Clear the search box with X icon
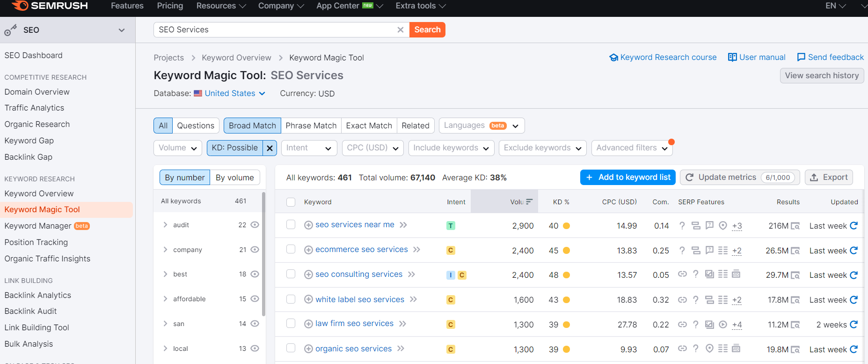868x364 pixels. click(401, 30)
